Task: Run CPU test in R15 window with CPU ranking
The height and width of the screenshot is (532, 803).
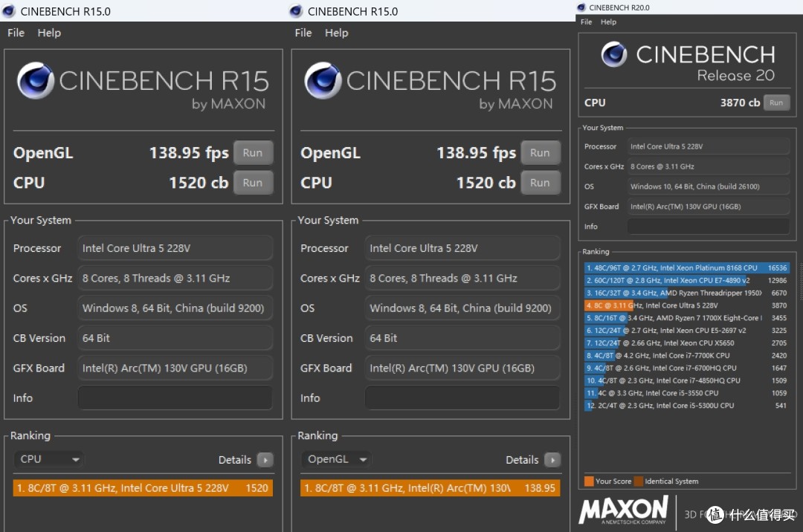Action: tap(253, 183)
